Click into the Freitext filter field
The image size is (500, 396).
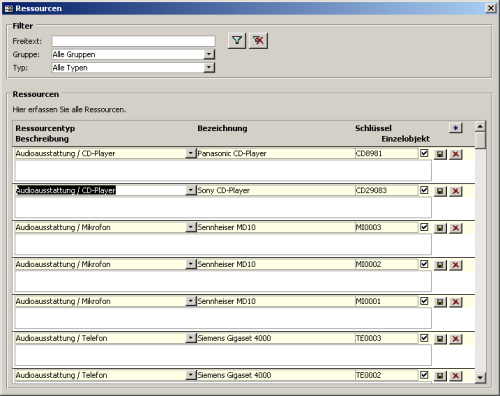(x=133, y=41)
